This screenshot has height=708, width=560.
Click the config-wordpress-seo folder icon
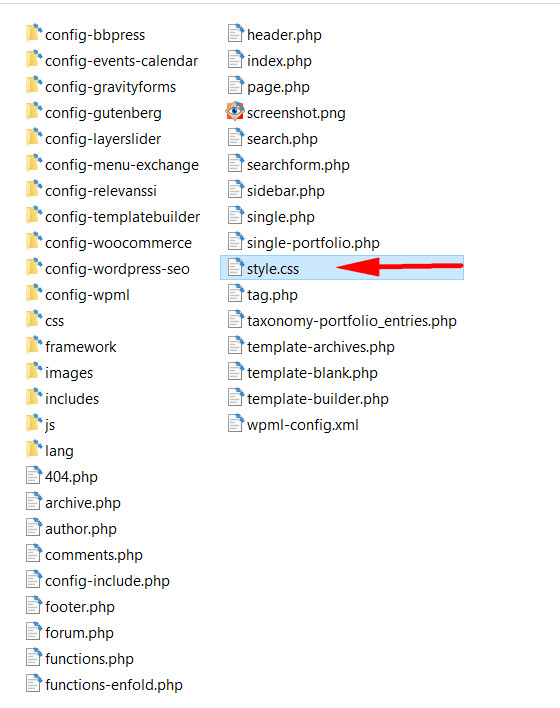click(x=34, y=268)
